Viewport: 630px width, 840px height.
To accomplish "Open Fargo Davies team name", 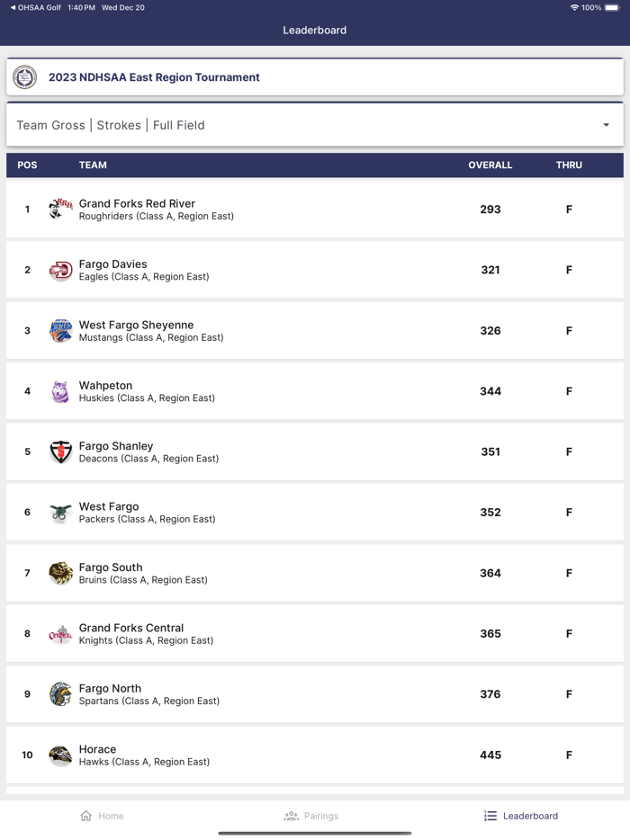I will pos(113,264).
